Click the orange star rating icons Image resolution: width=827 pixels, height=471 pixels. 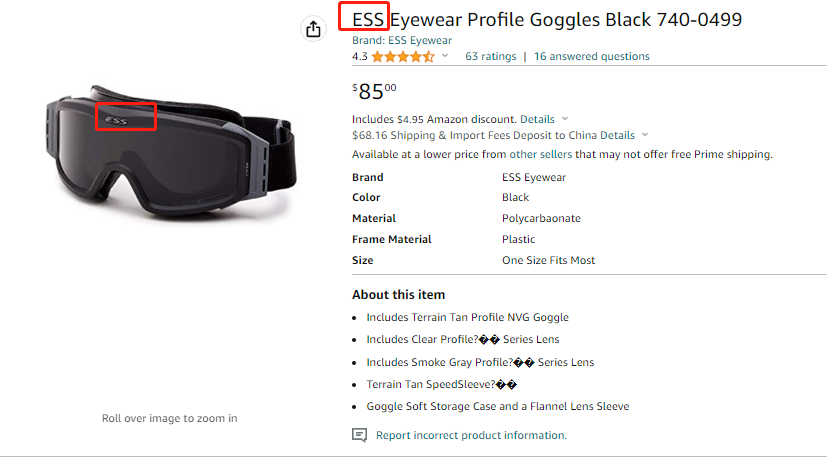click(x=403, y=57)
